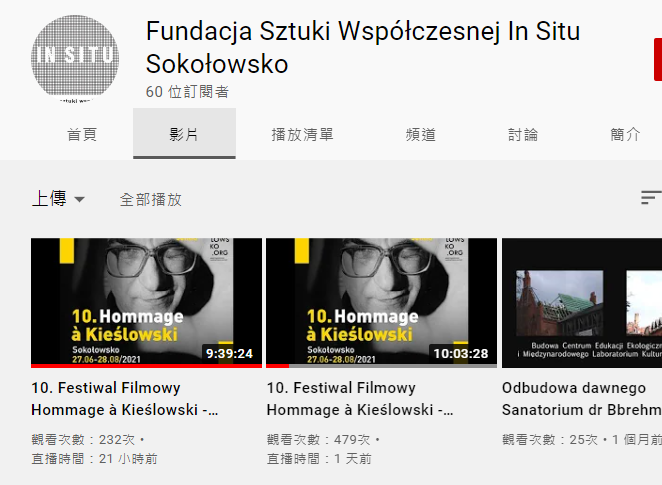Click the IN SITU channel avatar

pyautogui.click(x=75, y=59)
